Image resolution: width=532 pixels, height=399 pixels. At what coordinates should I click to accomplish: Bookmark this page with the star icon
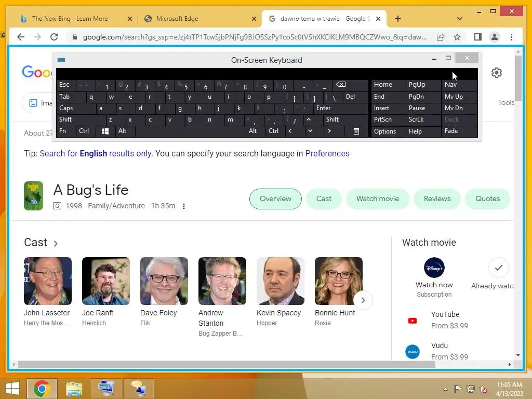click(457, 37)
